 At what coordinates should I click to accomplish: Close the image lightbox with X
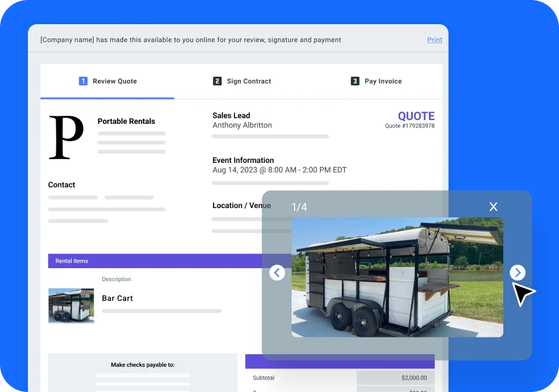pyautogui.click(x=493, y=207)
